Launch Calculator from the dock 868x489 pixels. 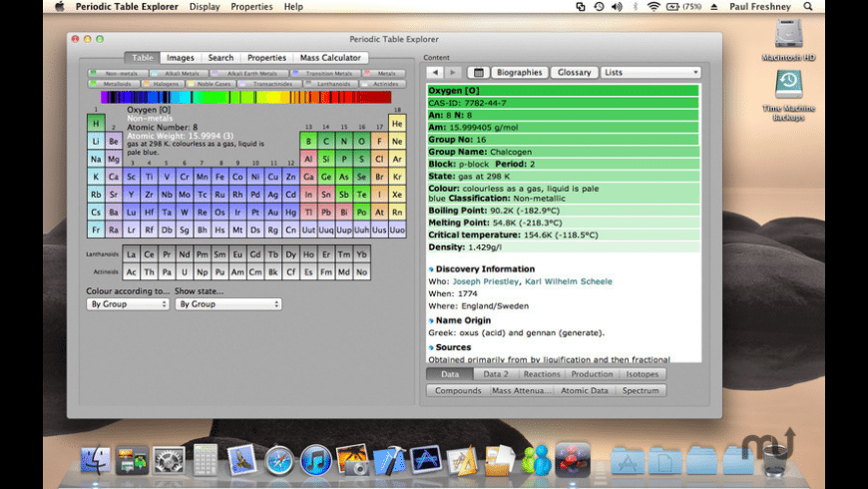coord(206,460)
